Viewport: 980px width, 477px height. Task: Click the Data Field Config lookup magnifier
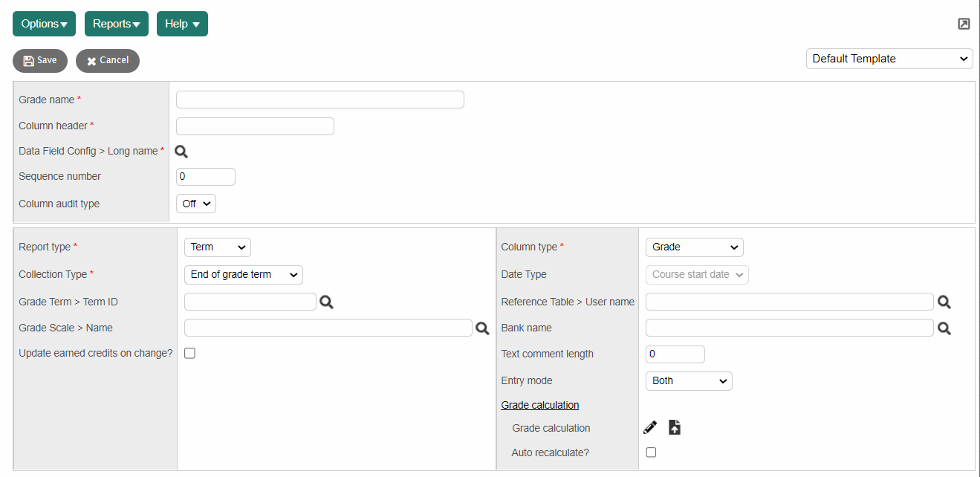pos(181,152)
